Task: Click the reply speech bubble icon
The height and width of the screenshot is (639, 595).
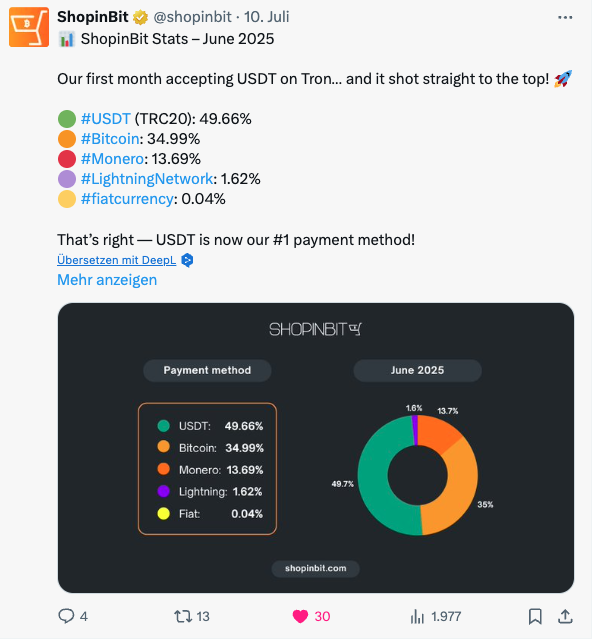Action: pos(66,616)
